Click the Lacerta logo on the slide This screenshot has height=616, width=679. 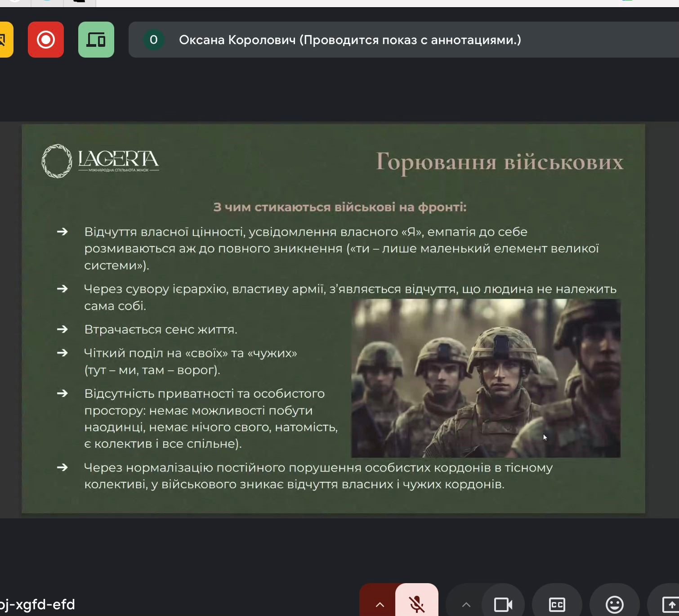pyautogui.click(x=100, y=161)
